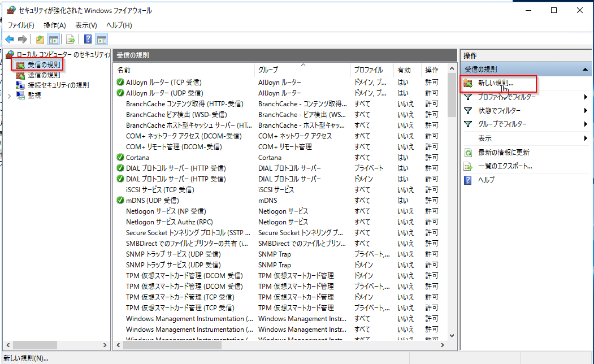Click the Export list toolbar icon
The image size is (594, 364).
pyautogui.click(x=71, y=39)
